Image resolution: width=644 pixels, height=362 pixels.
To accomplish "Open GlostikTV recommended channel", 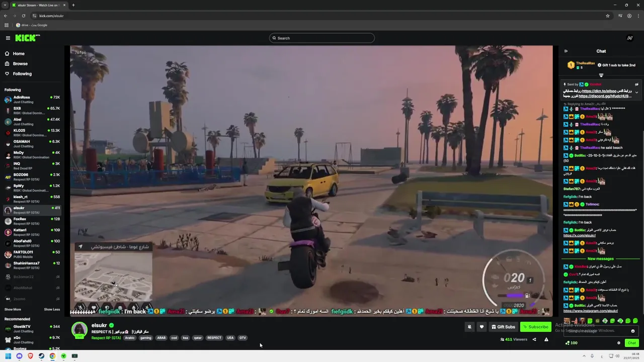I will point(32,328).
